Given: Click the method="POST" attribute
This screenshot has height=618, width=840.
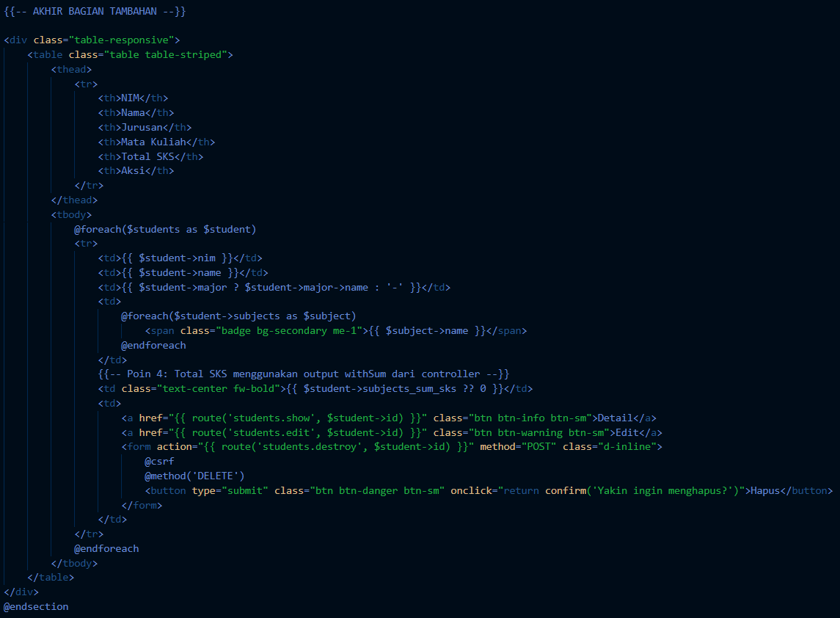Looking at the screenshot, I should [518, 447].
